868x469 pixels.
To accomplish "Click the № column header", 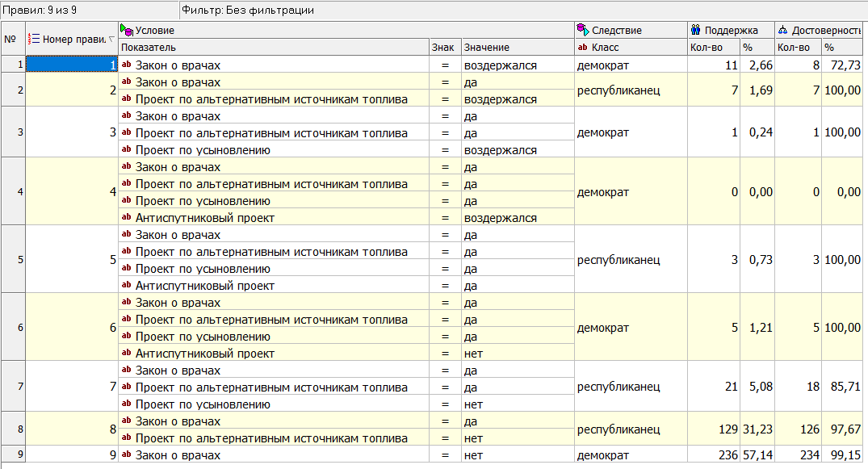I will click(11, 39).
